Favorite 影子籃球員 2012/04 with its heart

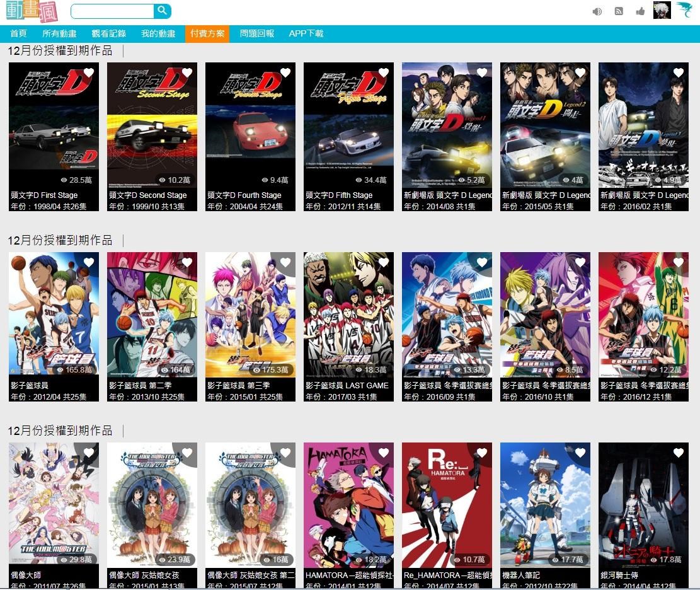89,262
